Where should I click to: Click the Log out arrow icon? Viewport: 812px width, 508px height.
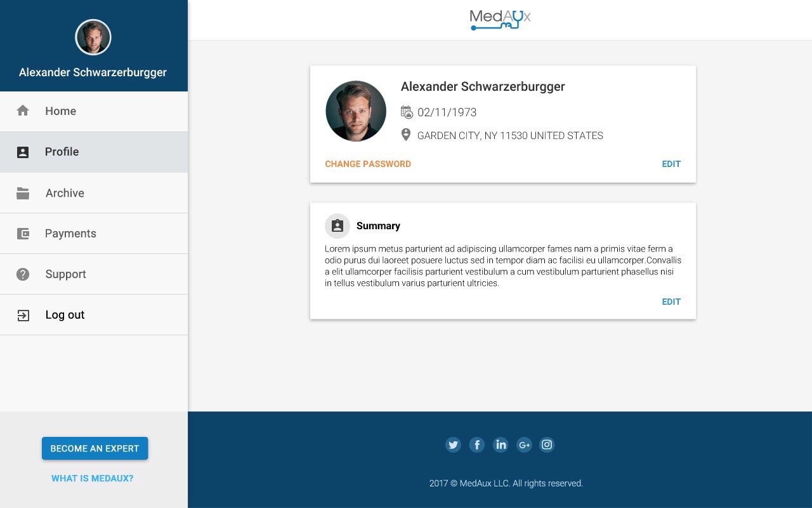point(23,316)
